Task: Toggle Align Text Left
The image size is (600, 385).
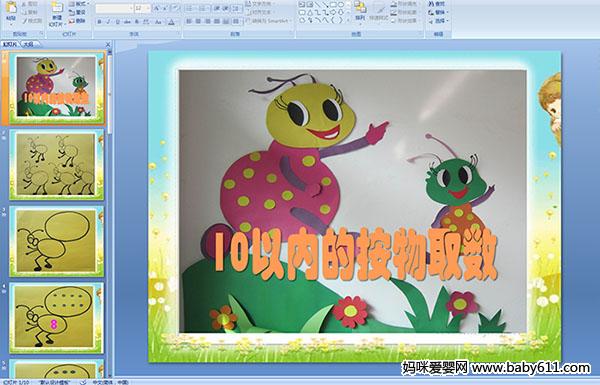Action: click(x=189, y=21)
